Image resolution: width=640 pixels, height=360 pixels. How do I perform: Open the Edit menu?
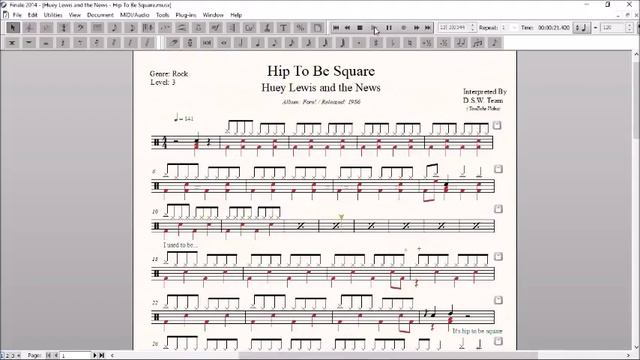(33, 15)
